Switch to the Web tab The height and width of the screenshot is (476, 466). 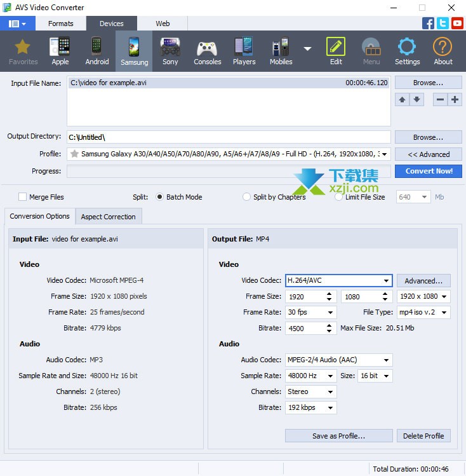coord(163,24)
